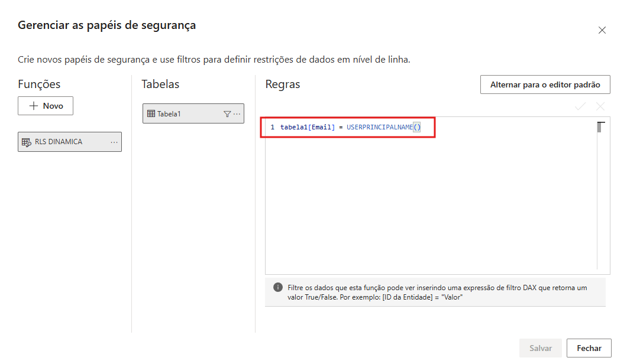Click the checkmark icon to confirm the rule

tap(580, 106)
